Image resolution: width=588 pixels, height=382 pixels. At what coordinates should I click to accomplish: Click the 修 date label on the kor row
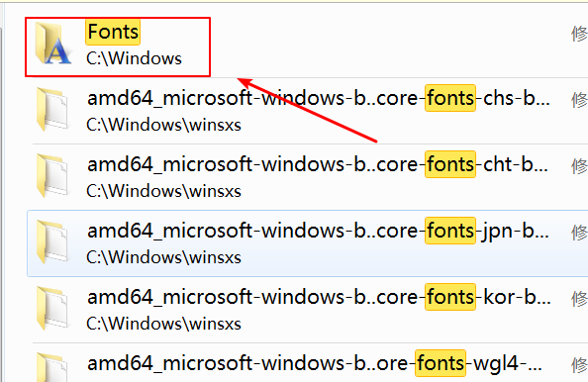click(579, 299)
